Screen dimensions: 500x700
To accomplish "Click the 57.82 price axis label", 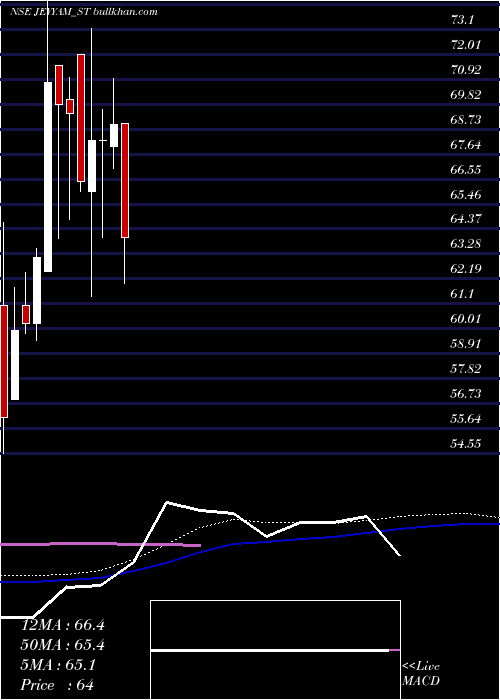I will pyautogui.click(x=466, y=369).
